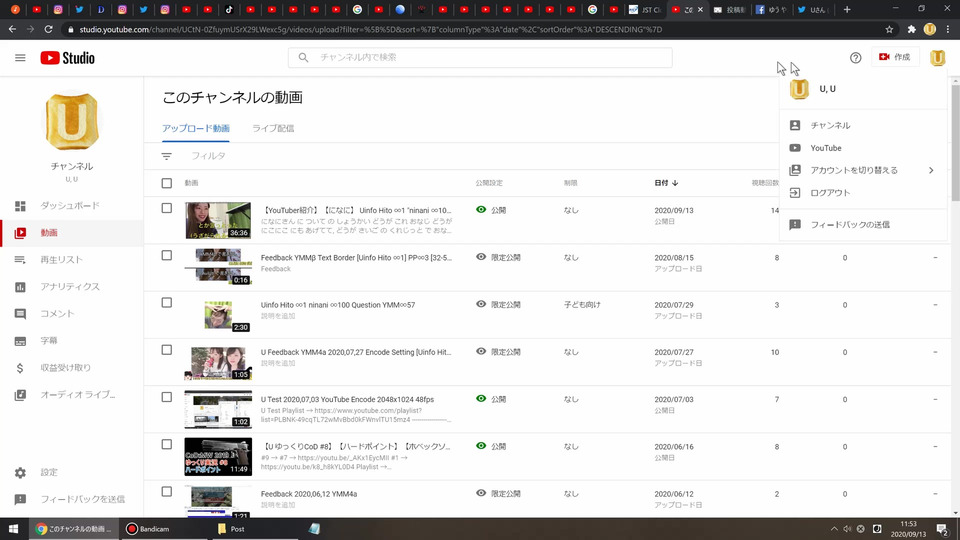960x540 pixels.
Task: Open Settings gear in sidebar
Action: 48,472
